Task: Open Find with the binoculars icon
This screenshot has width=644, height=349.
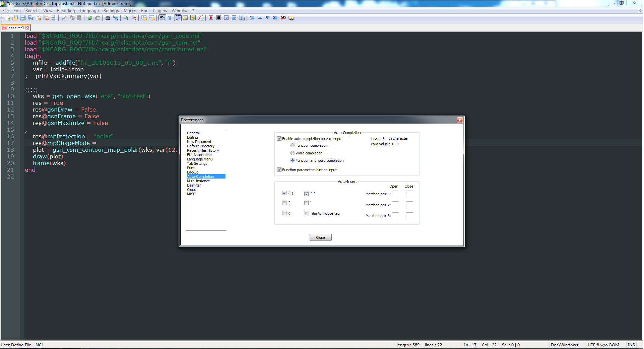Action: coord(108,18)
